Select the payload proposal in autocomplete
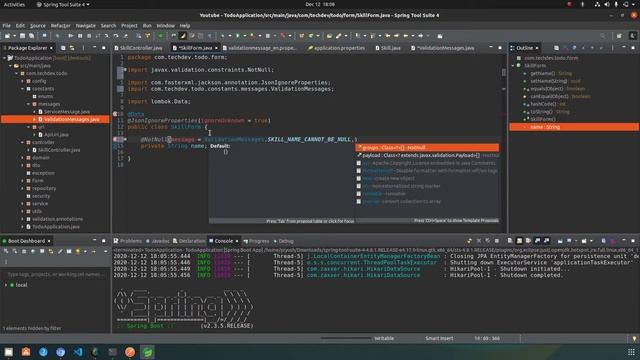640x360 pixels. [x=427, y=156]
